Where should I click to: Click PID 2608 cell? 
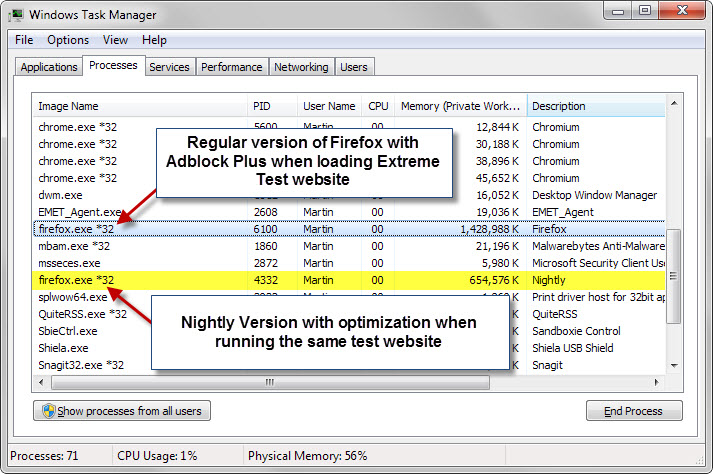click(x=266, y=212)
